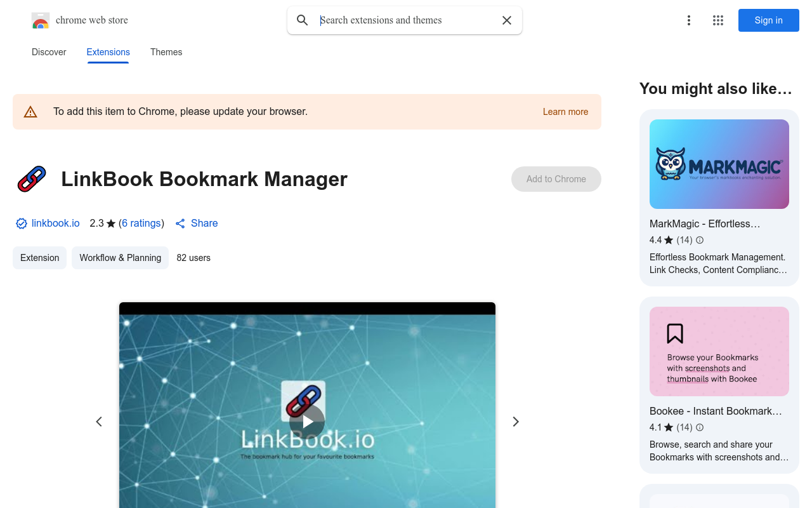Click the verified publisher badge icon
The width and height of the screenshot is (812, 508).
22,224
